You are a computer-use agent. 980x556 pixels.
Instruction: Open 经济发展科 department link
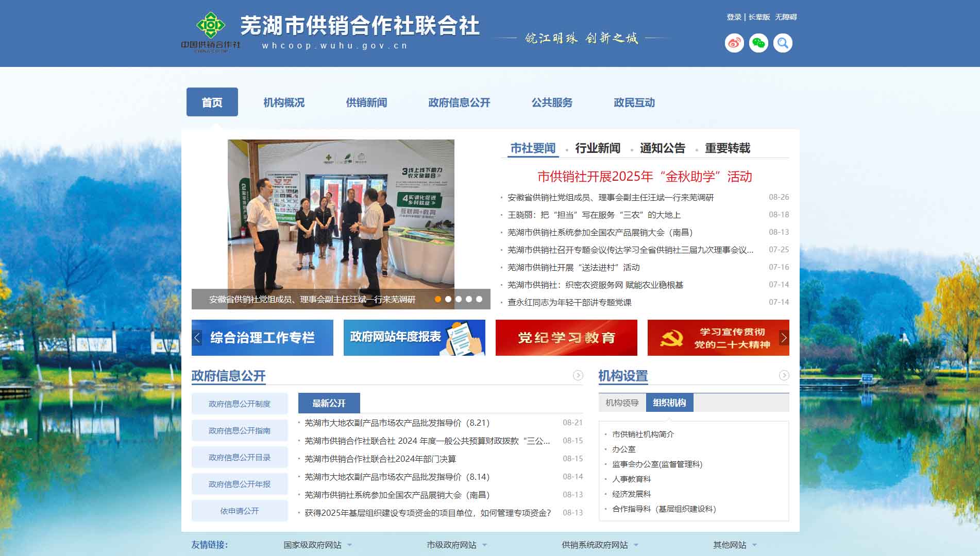(631, 494)
